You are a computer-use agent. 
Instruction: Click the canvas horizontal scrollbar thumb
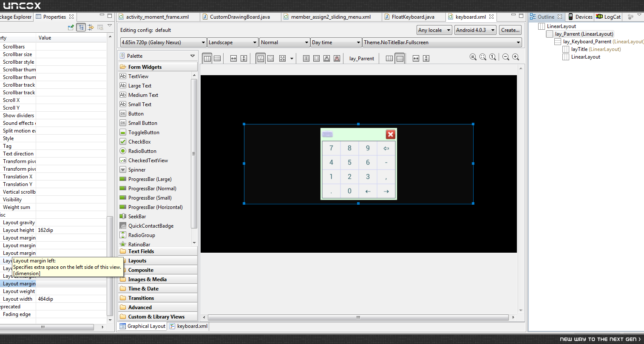pos(358,317)
